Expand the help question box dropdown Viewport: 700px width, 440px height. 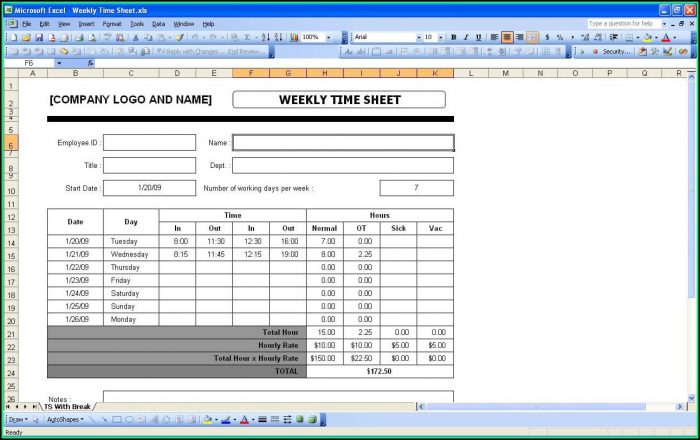pyautogui.click(x=664, y=24)
